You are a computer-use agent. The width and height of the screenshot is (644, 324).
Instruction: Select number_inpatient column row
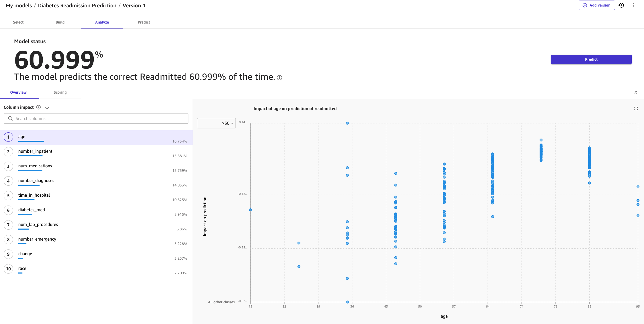click(96, 152)
